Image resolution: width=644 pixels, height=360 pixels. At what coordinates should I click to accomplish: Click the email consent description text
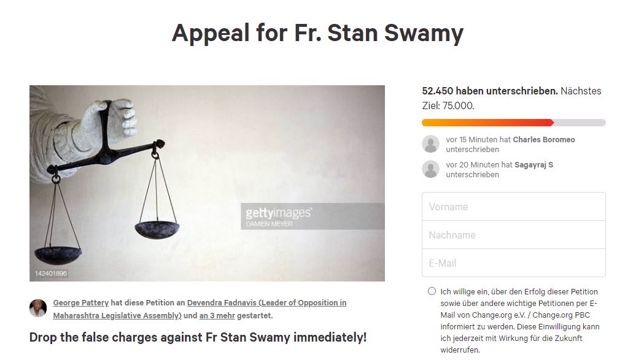tap(519, 321)
